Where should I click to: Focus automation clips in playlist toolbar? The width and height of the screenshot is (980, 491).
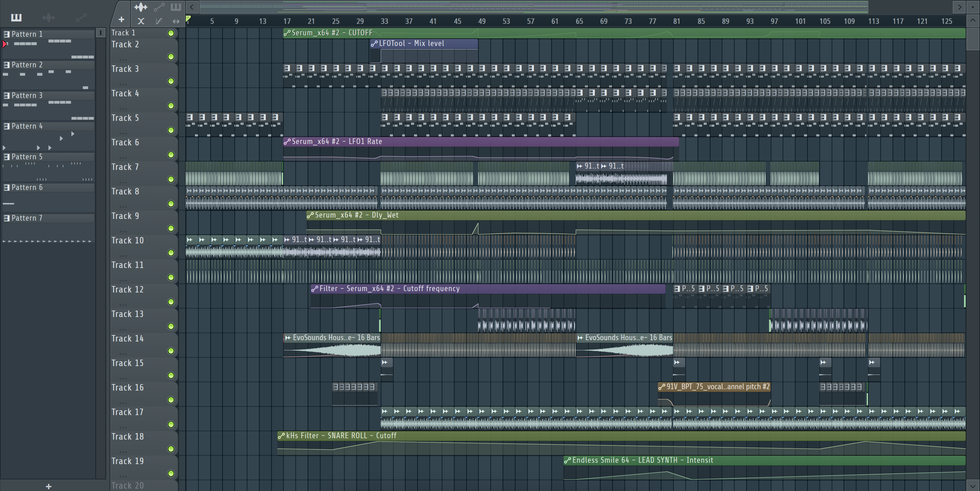pyautogui.click(x=159, y=7)
